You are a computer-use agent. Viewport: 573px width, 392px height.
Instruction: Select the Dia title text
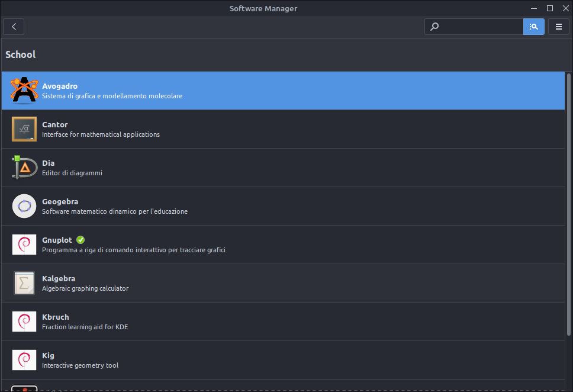[x=48, y=163]
